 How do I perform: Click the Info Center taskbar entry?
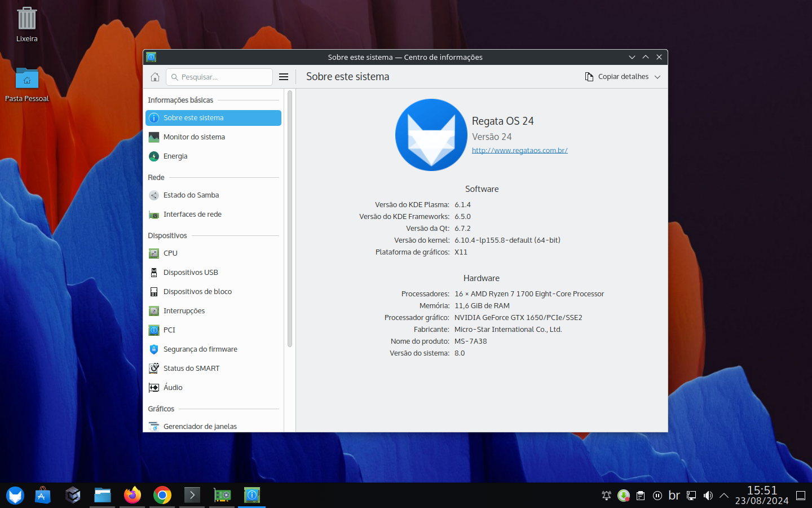252,496
